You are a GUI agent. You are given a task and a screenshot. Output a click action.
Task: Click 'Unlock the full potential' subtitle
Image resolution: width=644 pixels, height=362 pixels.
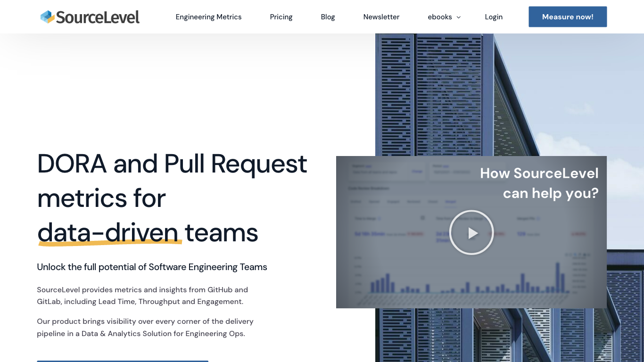[x=152, y=267]
